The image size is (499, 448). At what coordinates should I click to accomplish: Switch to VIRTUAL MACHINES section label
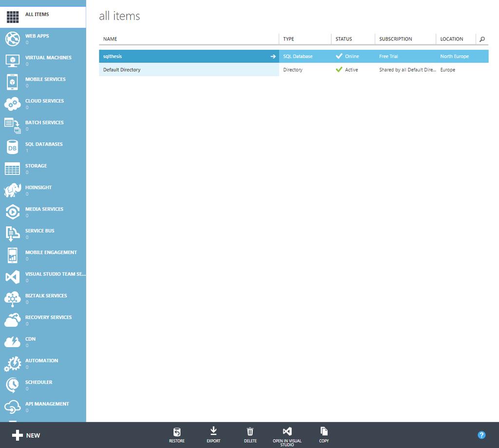coord(48,58)
